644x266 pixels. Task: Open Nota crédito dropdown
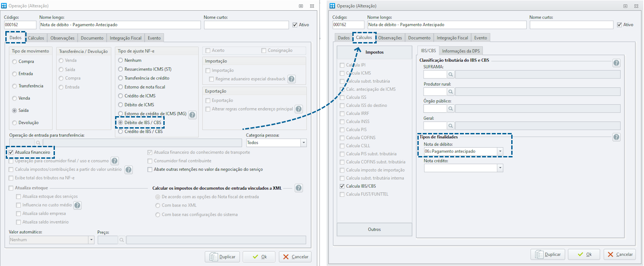point(463,168)
